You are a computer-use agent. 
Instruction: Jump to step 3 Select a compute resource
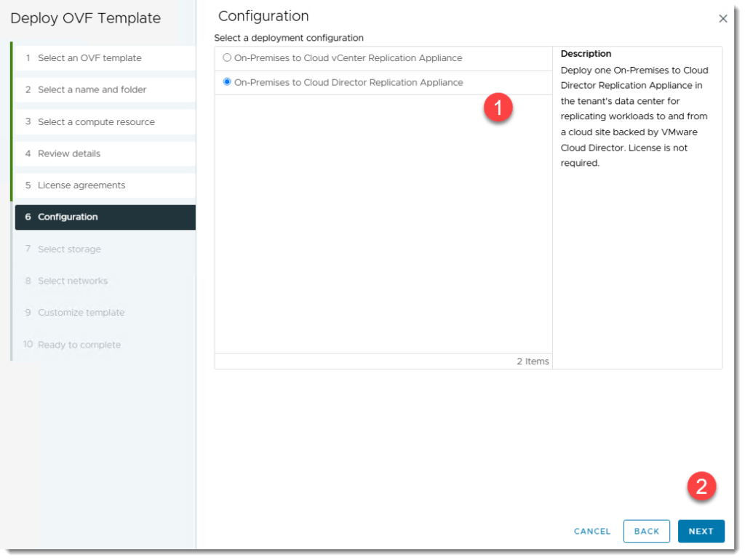[96, 122]
